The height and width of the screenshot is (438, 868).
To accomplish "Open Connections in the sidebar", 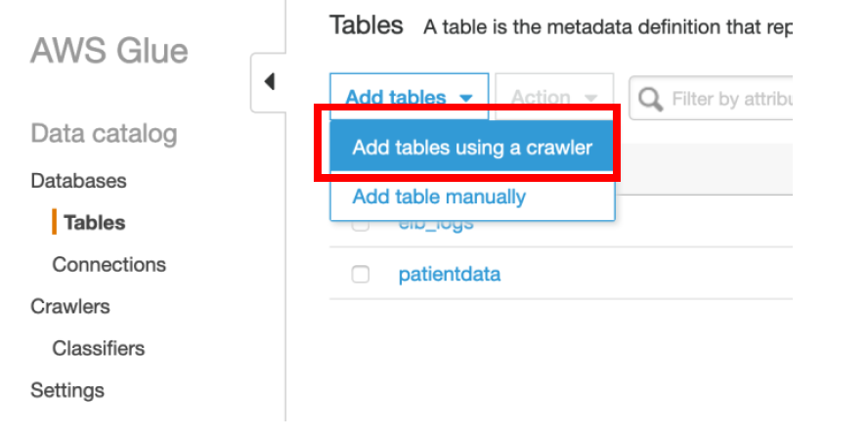I will [109, 265].
